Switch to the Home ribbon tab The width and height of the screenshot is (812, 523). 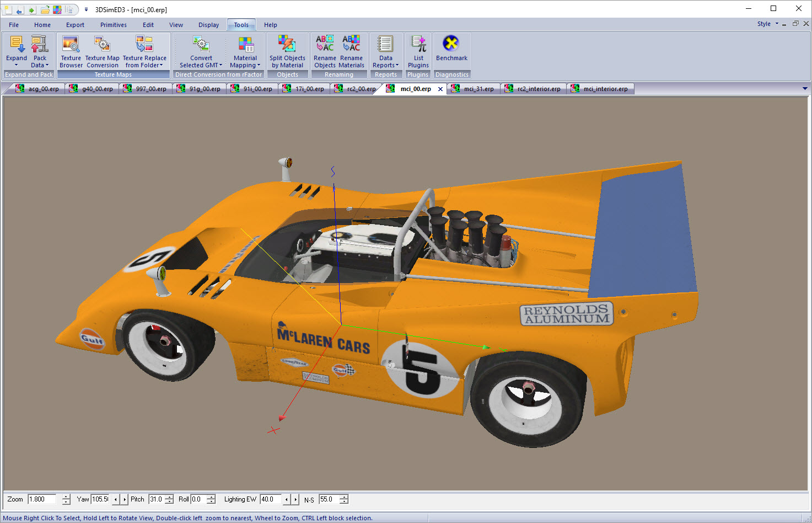pyautogui.click(x=42, y=25)
